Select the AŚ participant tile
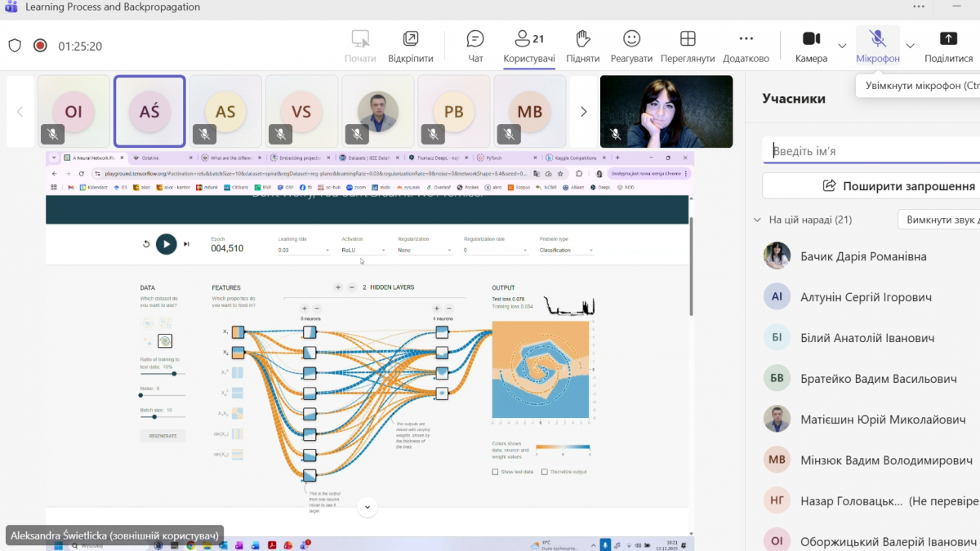The width and height of the screenshot is (980, 551). click(149, 112)
